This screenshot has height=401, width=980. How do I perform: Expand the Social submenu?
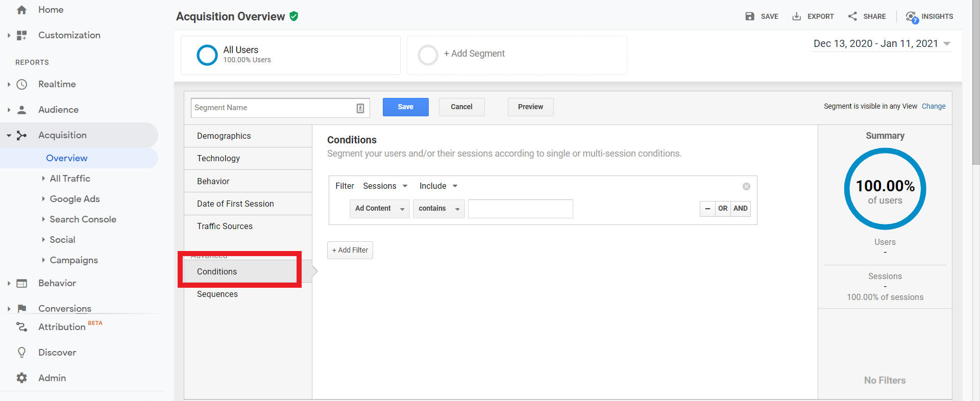(43, 240)
